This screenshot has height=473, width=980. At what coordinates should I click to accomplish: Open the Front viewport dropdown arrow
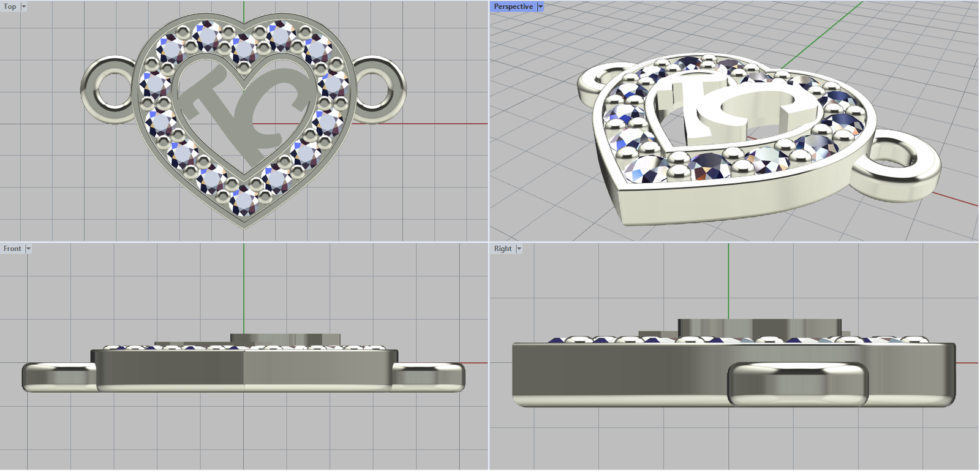click(x=28, y=249)
